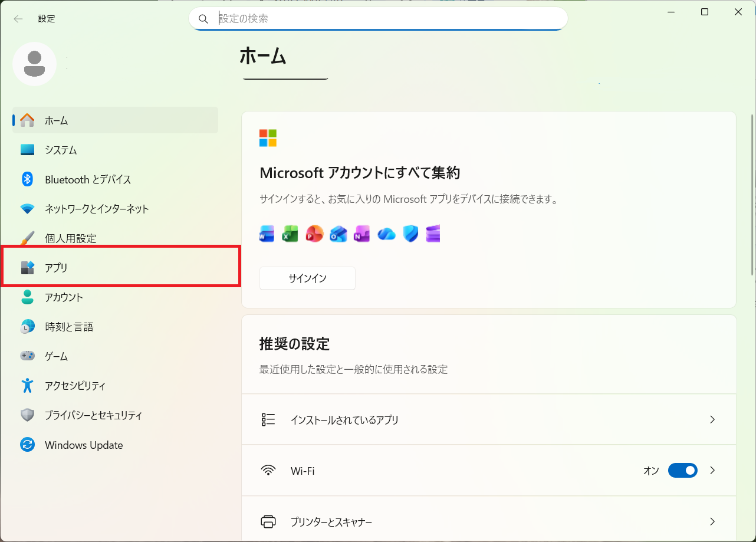The height and width of the screenshot is (542, 756).
Task: Open プリンターとスキャナー via its chevron
Action: pyautogui.click(x=712, y=522)
